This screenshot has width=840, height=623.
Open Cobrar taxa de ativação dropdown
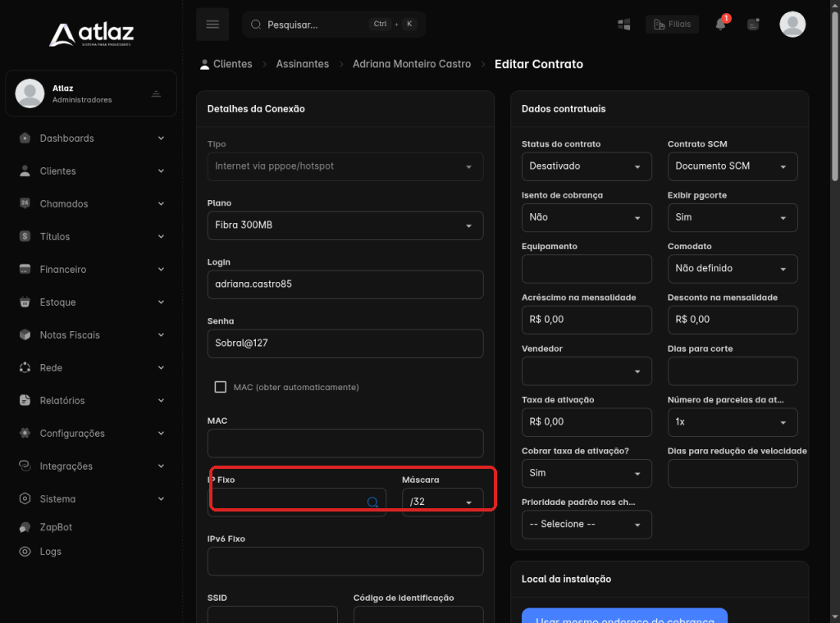[587, 473]
